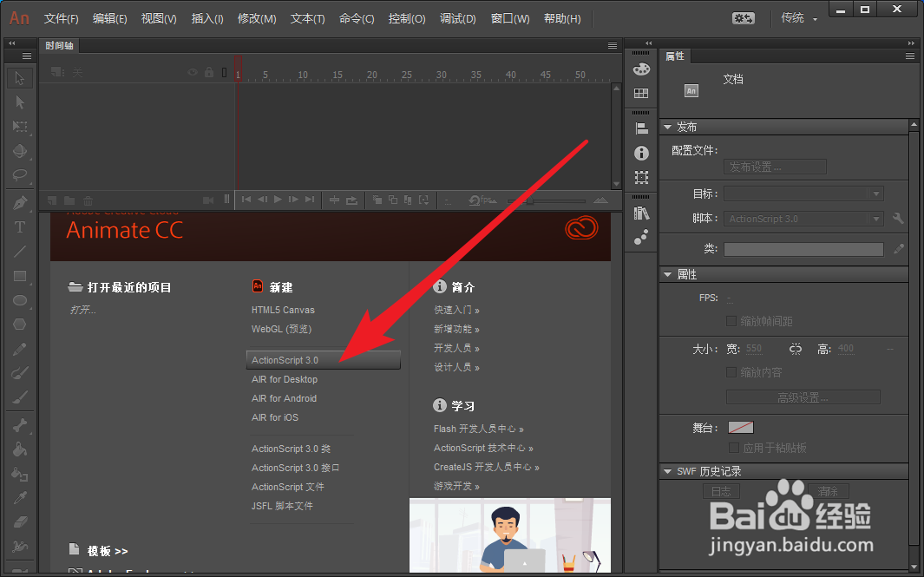This screenshot has height=577, width=924.
Task: Open the 修改(M) menu
Action: point(257,19)
